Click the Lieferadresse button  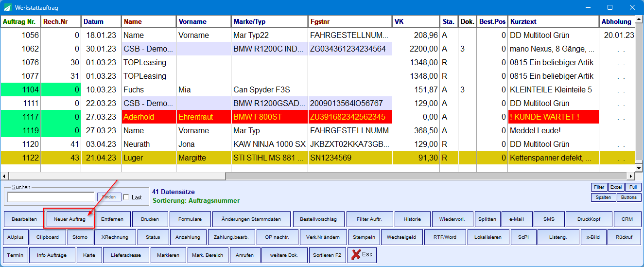pos(125,255)
